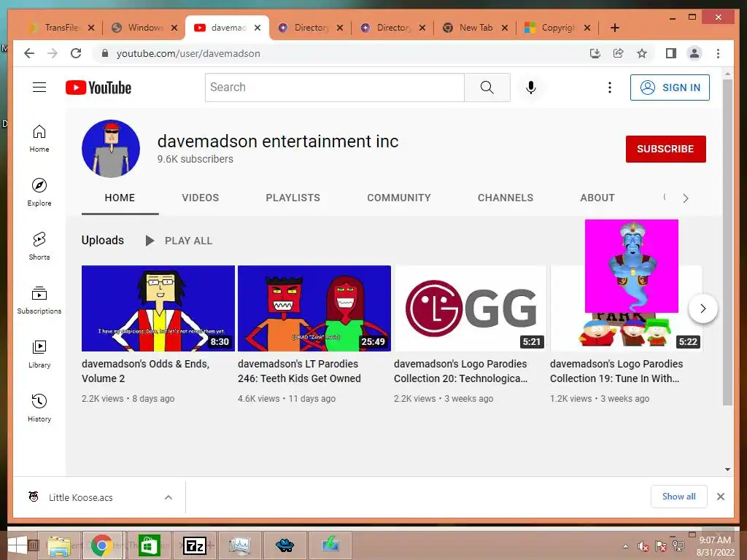Click the davemadson channel avatar
The width and height of the screenshot is (747, 560).
pos(111,149)
